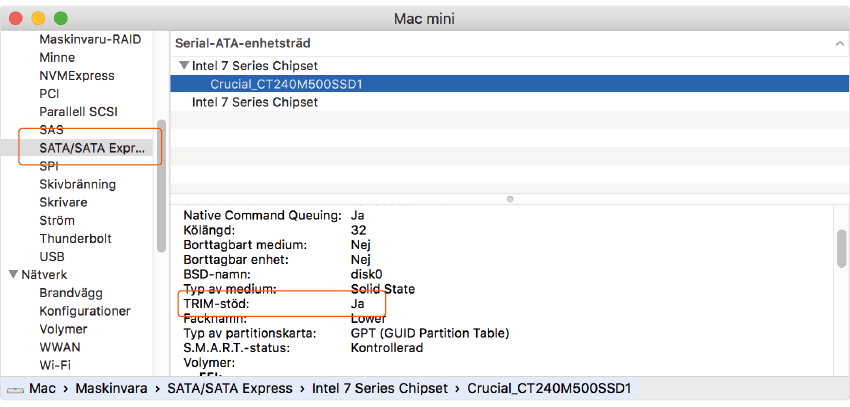Select Crucial_CT240M500SSD1 drive in device tree
The image size is (850, 407).
[286, 84]
